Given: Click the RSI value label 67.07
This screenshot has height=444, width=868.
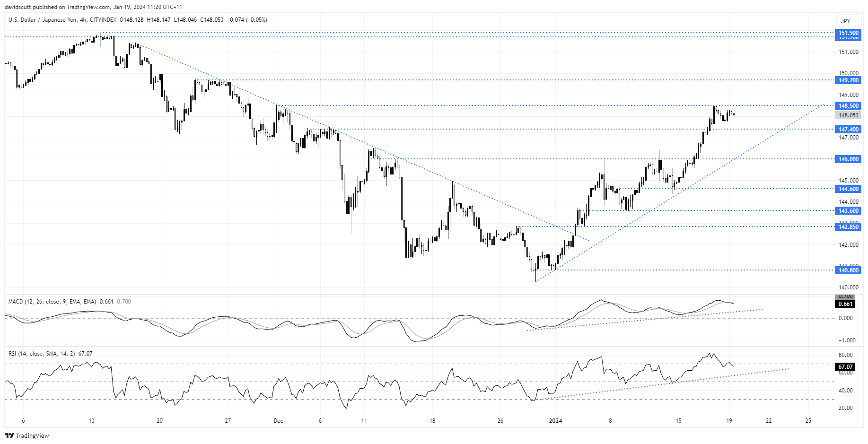Looking at the screenshot, I should click(845, 367).
